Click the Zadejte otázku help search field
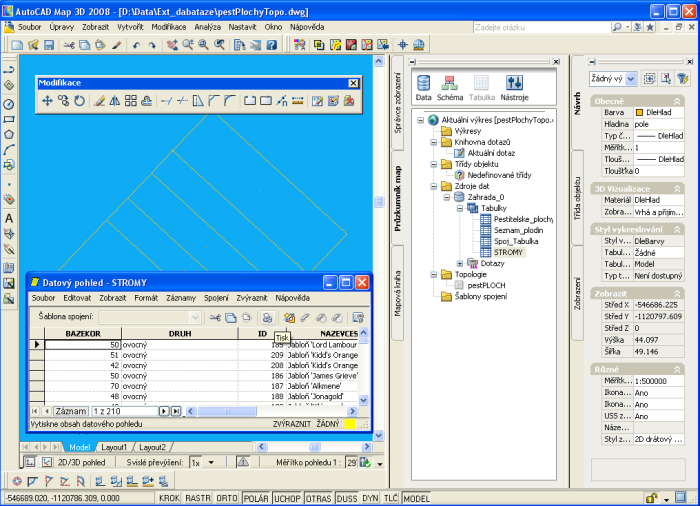The image size is (700, 506). click(542, 27)
